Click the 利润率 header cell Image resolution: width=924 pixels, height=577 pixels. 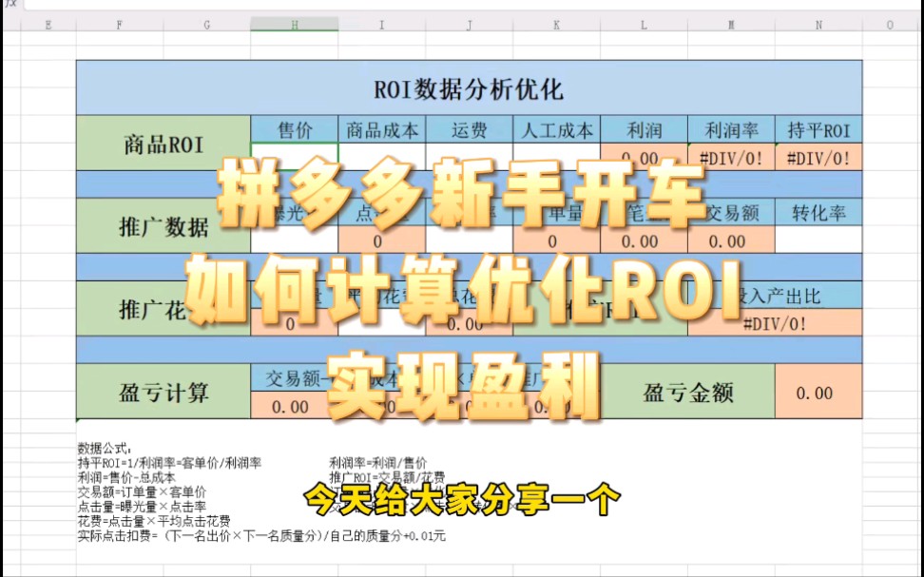[731, 129]
